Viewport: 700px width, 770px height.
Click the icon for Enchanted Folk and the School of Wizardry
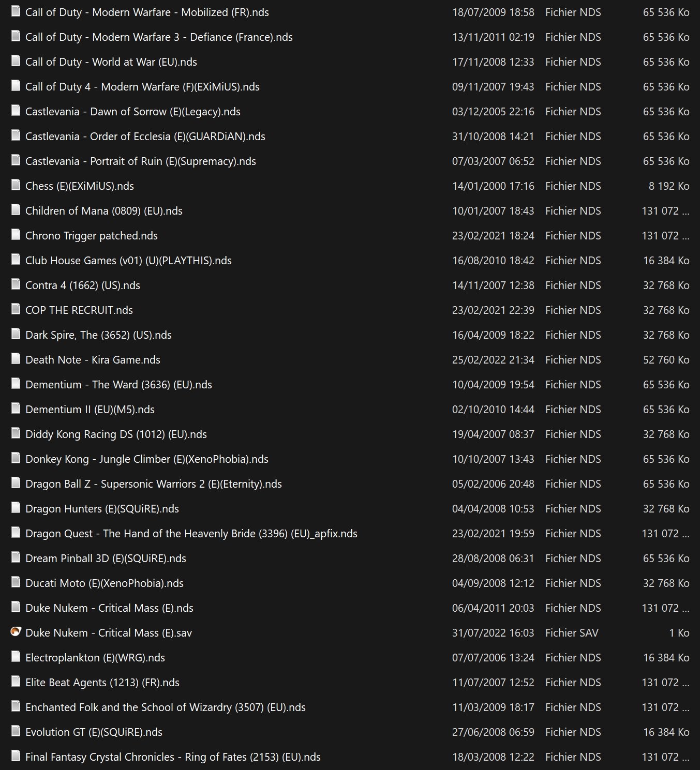pyautogui.click(x=16, y=706)
